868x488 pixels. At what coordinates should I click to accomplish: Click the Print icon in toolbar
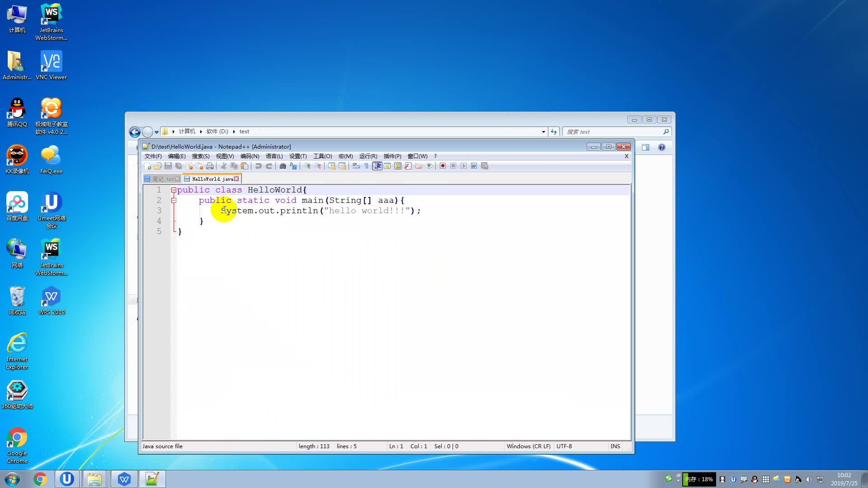210,166
